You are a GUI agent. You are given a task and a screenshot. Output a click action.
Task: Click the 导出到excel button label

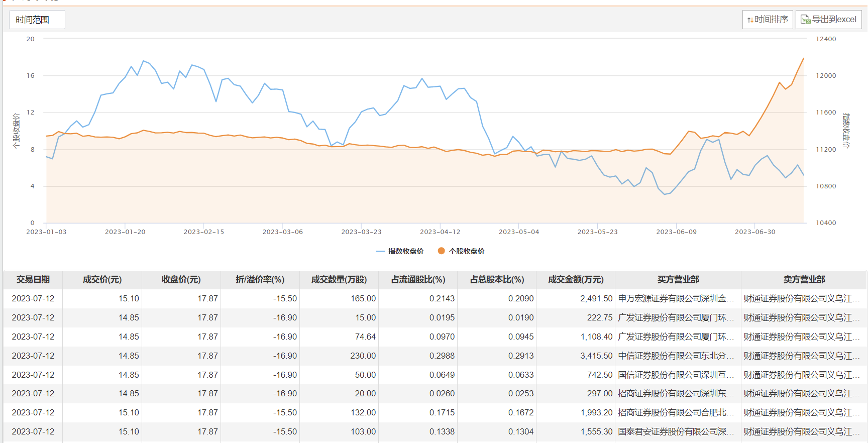(x=834, y=20)
